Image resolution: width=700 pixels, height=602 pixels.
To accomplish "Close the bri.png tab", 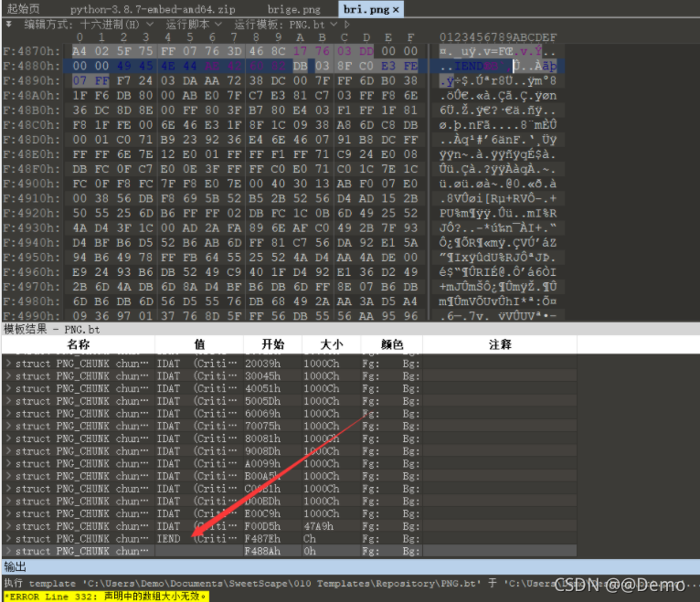I will click(396, 9).
